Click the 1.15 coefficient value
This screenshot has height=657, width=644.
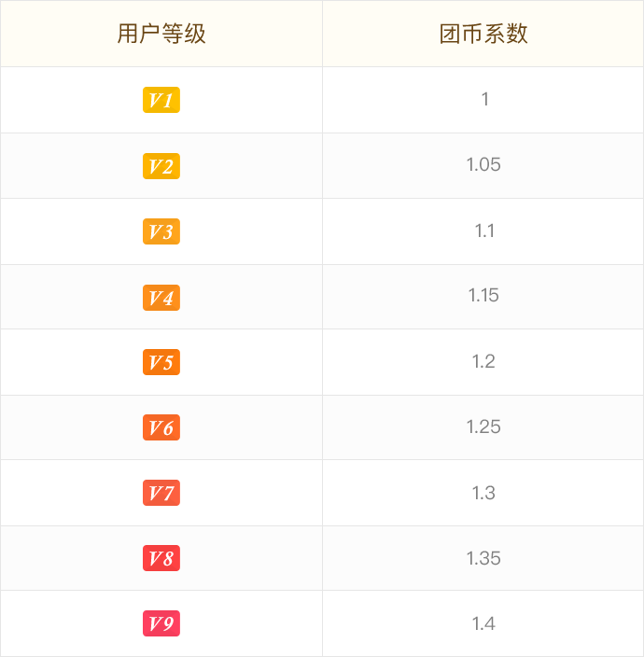483,296
